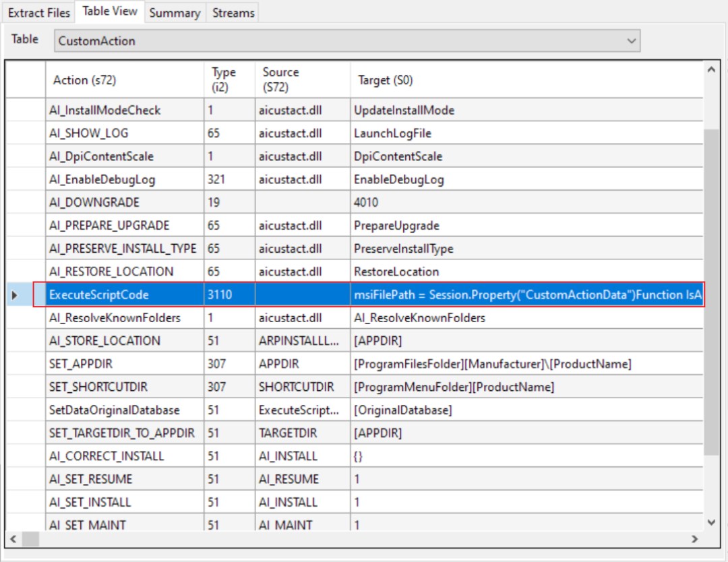The height and width of the screenshot is (562, 728).
Task: Click the Type (i2) column header
Action: pos(229,80)
